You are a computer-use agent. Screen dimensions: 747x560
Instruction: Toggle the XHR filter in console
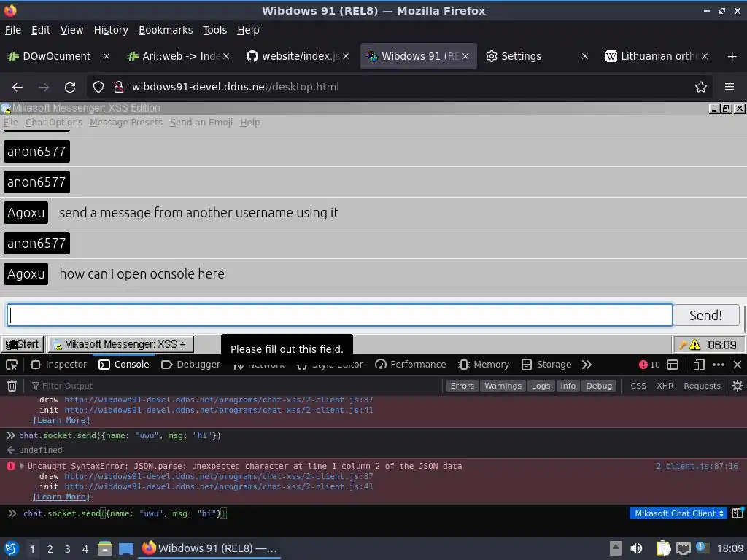pos(665,386)
